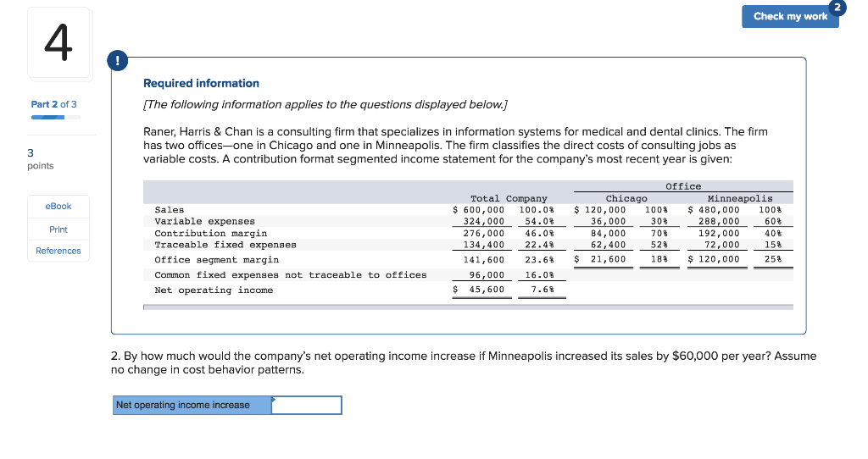Viewport: 868px width, 459px height.
Task: Click the Contribution margin row label
Action: [211, 234]
